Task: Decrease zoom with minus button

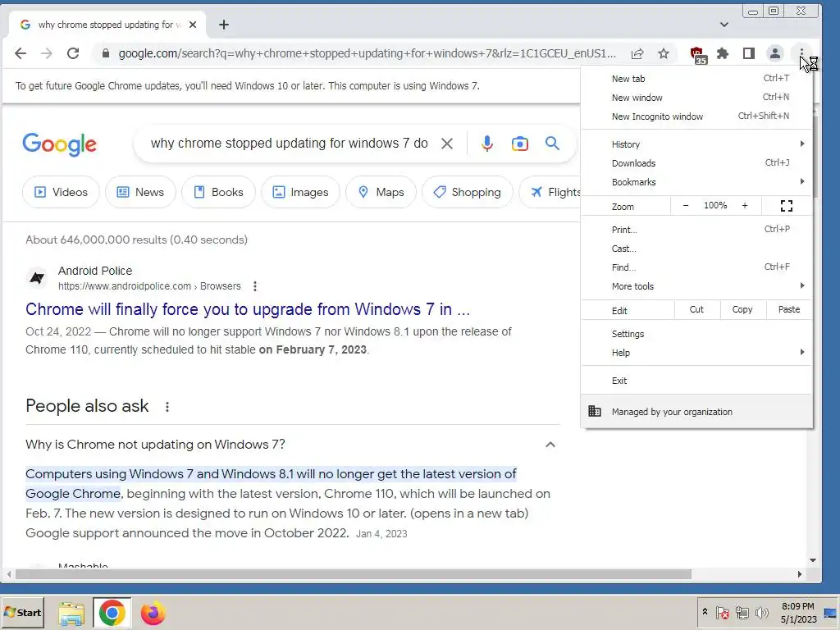Action: point(685,206)
